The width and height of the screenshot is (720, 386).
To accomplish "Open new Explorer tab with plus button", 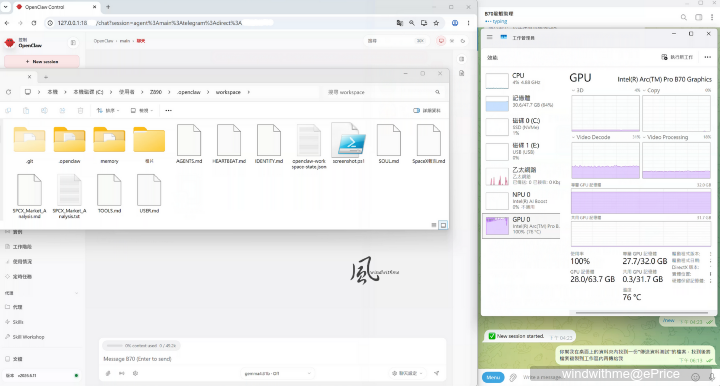I will 45,77.
